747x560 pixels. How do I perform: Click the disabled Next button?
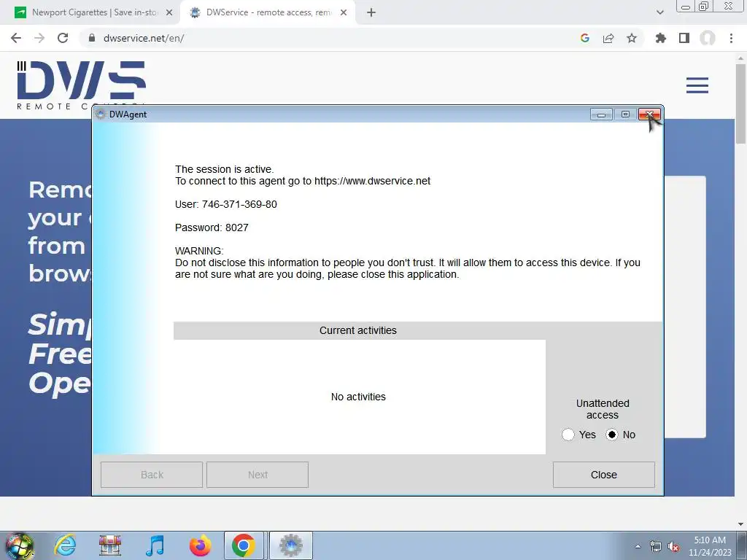click(x=258, y=475)
